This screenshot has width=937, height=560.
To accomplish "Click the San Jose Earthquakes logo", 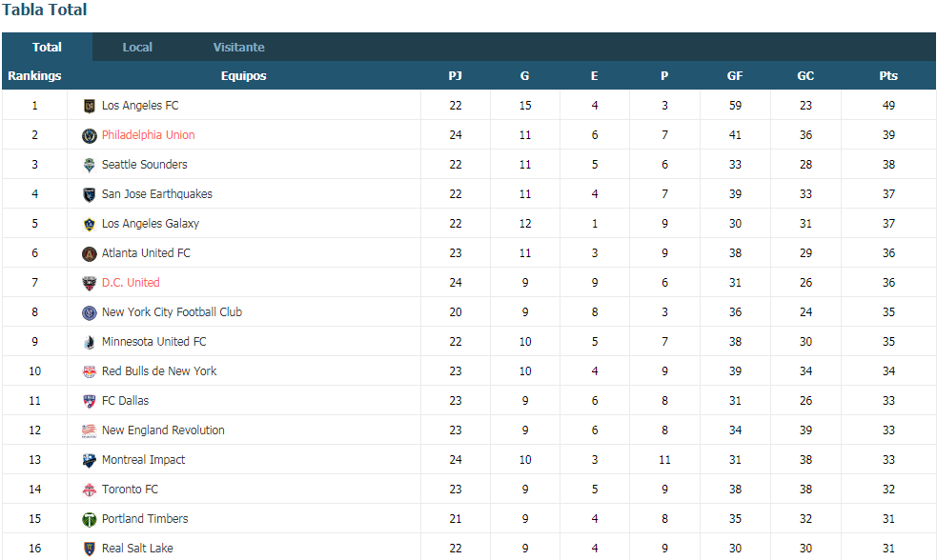I will coord(89,194).
